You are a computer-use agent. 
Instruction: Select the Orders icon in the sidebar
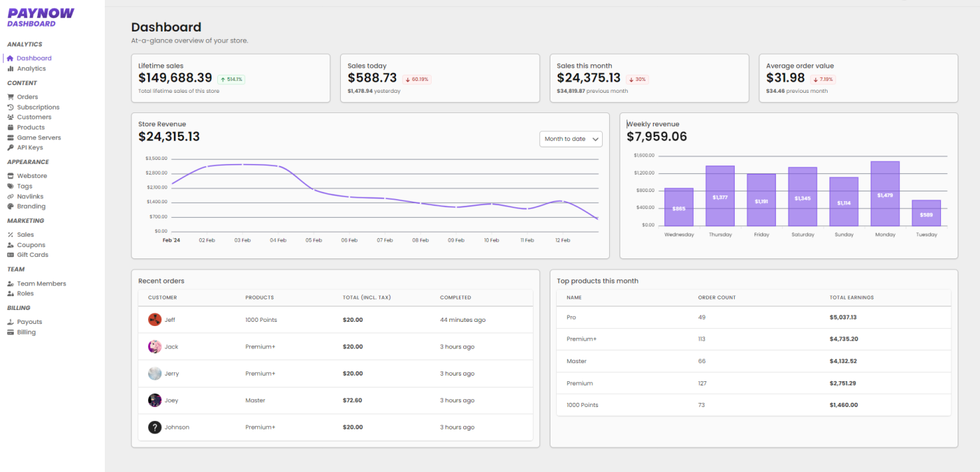point(10,96)
